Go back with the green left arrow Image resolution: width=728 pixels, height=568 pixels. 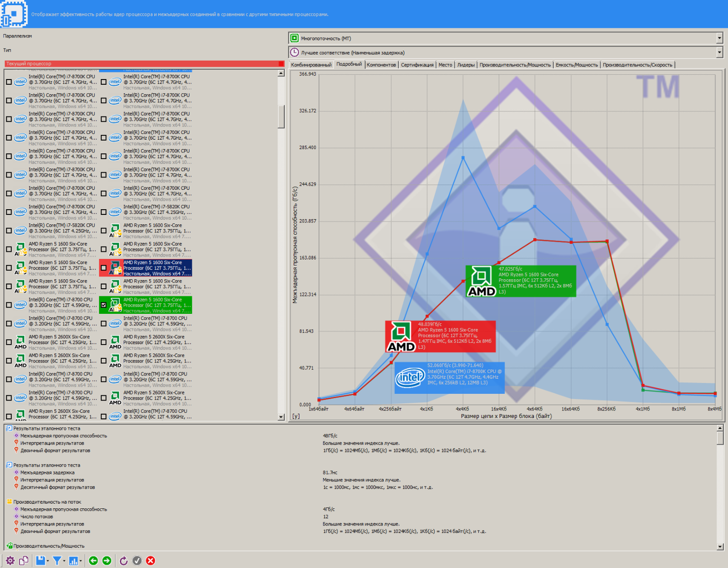(x=93, y=561)
